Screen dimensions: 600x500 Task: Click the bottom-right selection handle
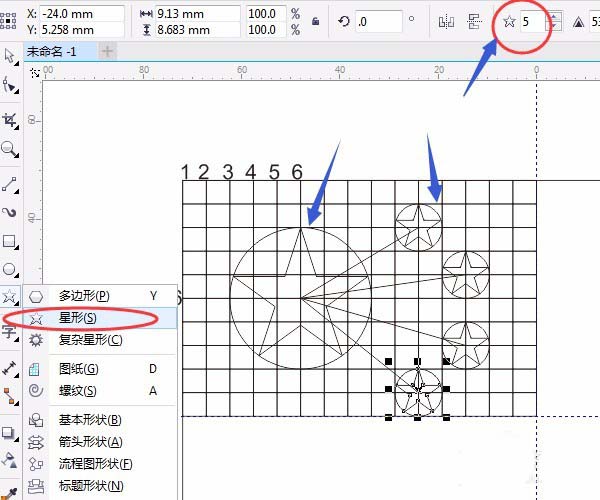(x=446, y=418)
